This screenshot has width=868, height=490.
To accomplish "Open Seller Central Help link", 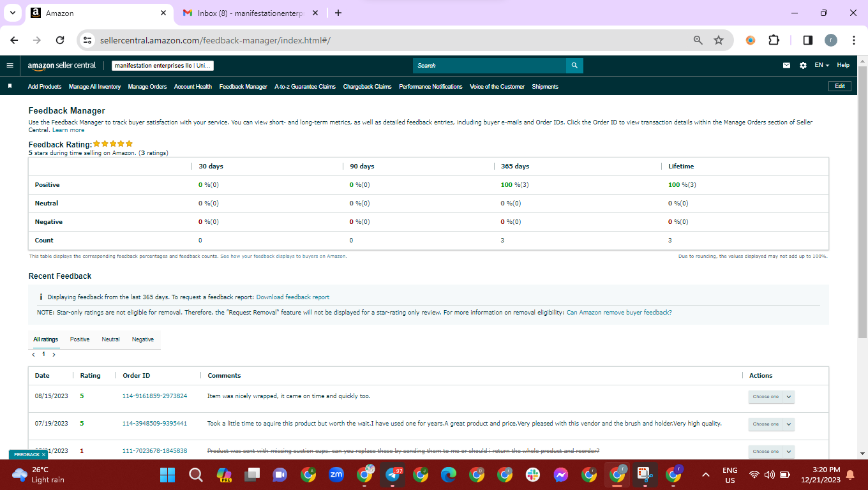I will 843,65.
